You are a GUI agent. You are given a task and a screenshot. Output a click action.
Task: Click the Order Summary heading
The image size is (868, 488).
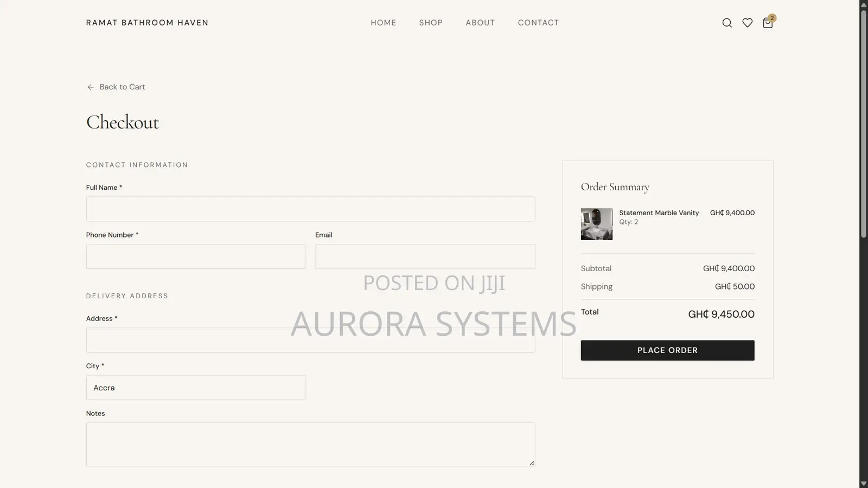coord(615,187)
